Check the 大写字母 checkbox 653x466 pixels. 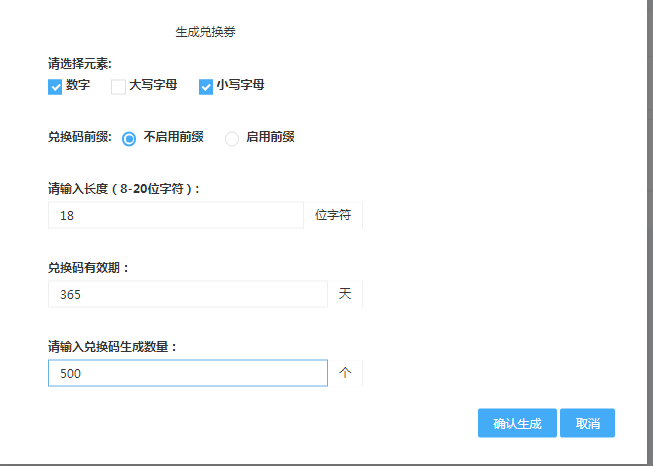click(x=118, y=87)
